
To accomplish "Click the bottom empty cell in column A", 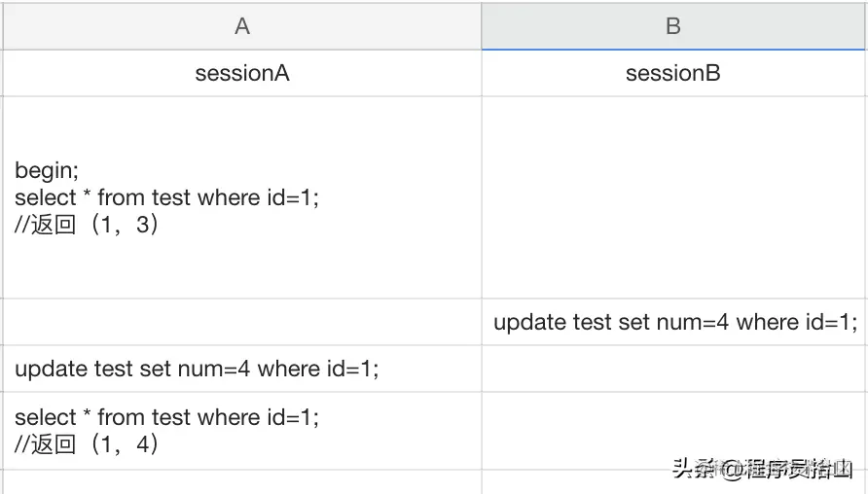I will [242, 482].
